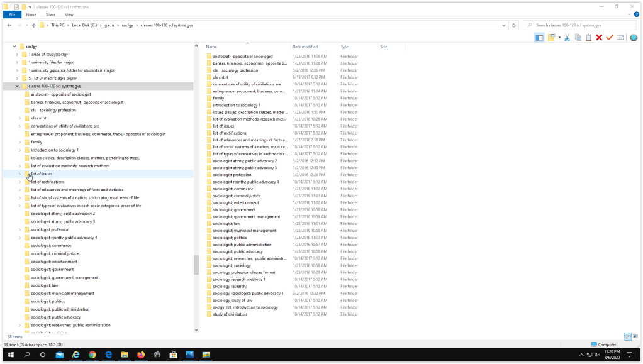Open the View ribbon tab
Viewport: 643px width, 364px height.
[x=69, y=14]
